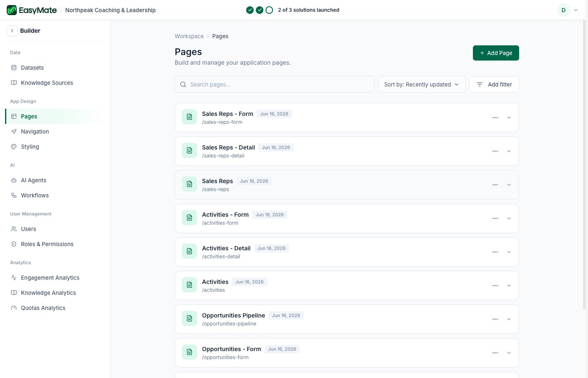Expand the Sales Reps - Detail row
The image size is (588, 378).
click(x=509, y=151)
